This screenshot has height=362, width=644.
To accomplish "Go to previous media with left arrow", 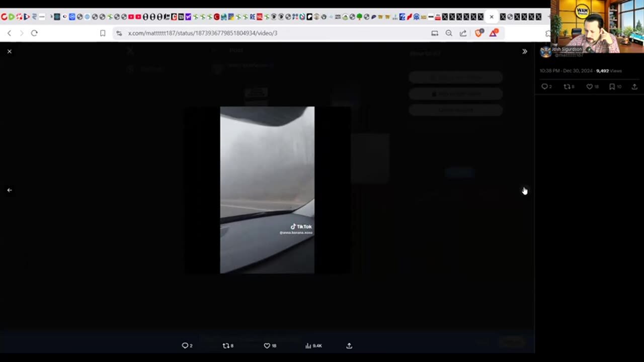I will [9, 190].
